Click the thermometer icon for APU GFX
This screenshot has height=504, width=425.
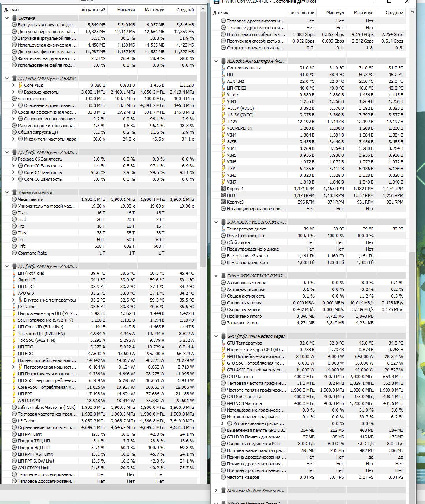click(x=14, y=293)
